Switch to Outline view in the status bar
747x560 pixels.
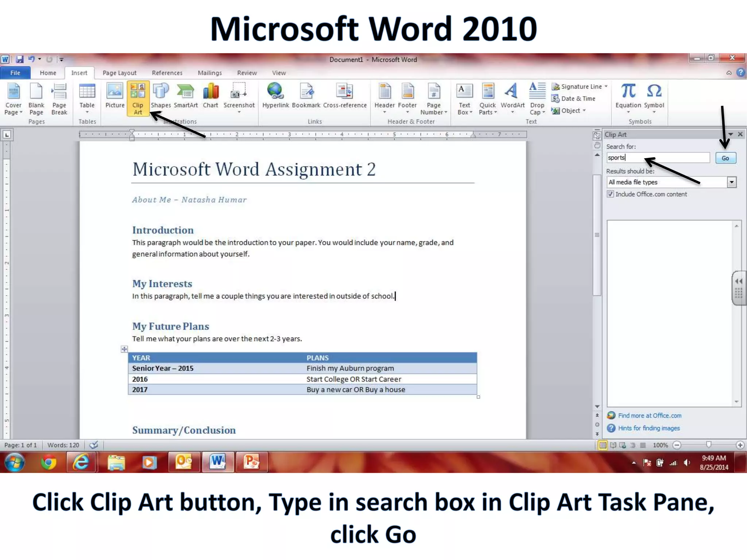(633, 445)
